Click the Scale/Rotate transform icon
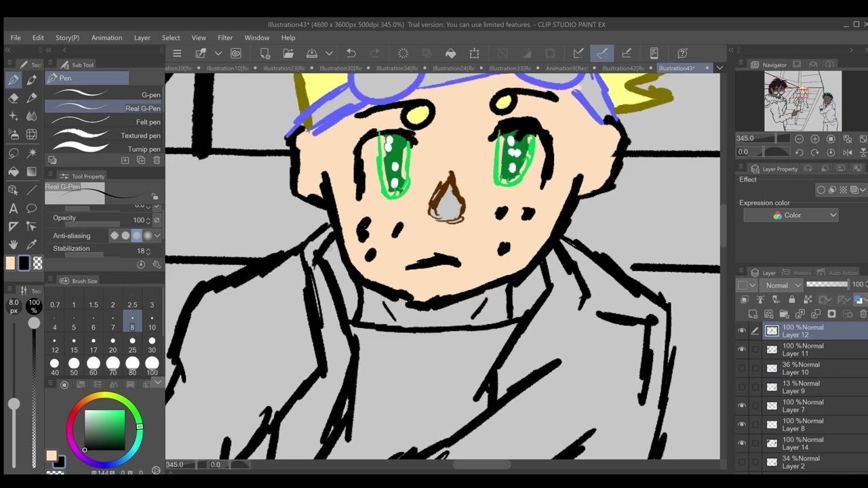The width and height of the screenshot is (868, 488). tap(474, 53)
